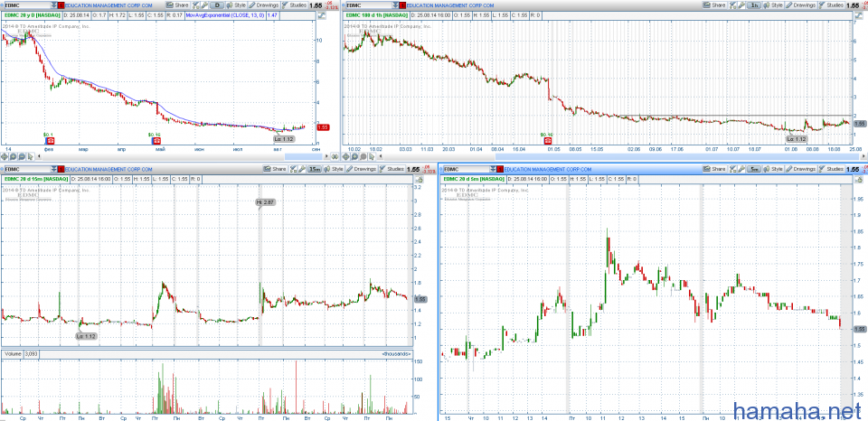
Task: Open the Style menu on the daily chart
Action: (x=236, y=5)
